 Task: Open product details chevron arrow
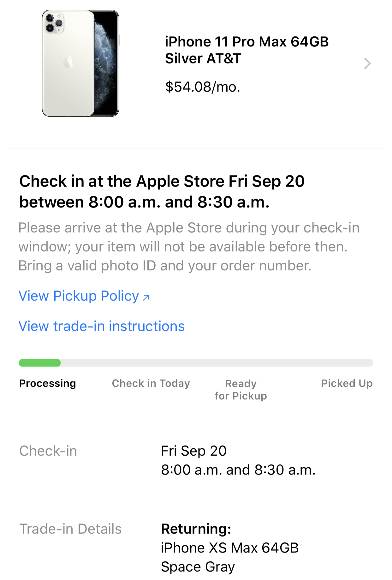point(367,63)
